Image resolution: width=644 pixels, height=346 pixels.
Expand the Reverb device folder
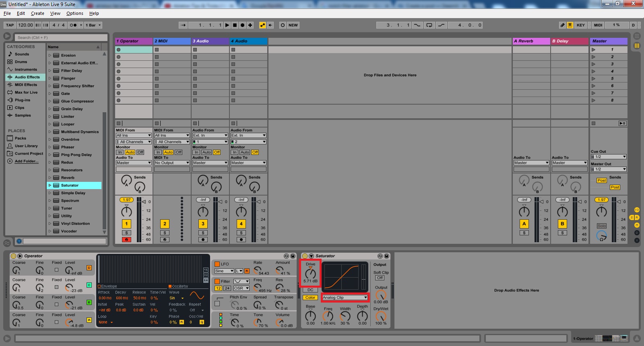coord(50,177)
